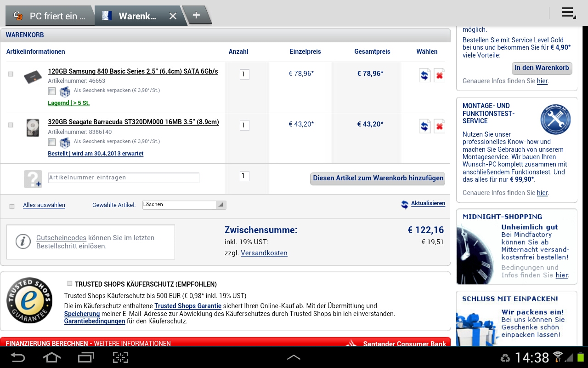Click the gift box icon under Samsung item
This screenshot has width=588, height=368.
[x=65, y=92]
